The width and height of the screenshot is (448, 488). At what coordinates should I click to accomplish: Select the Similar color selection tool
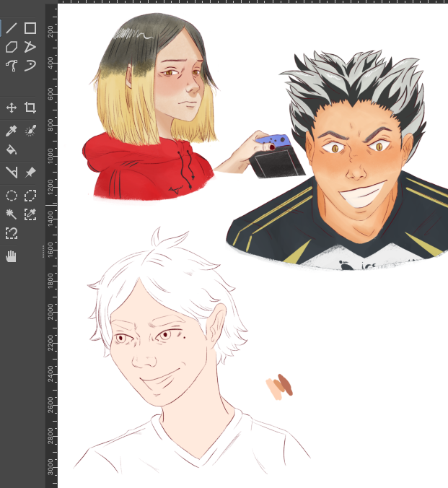click(x=30, y=214)
